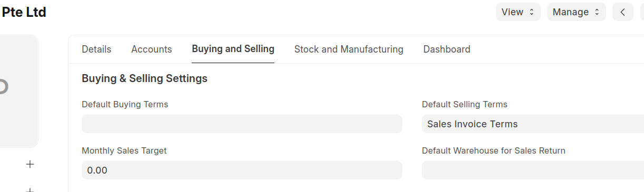Open the View dropdown menu
Viewport: 644px width, 192px height.
(x=518, y=12)
